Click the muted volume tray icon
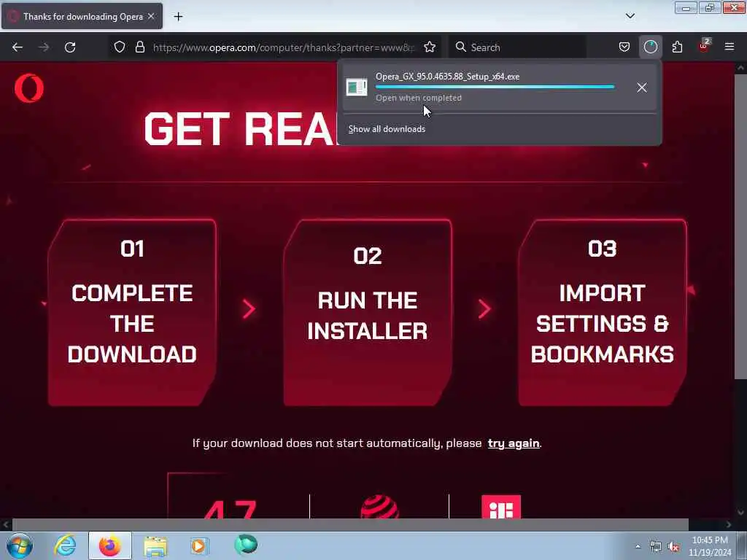 tap(673, 547)
